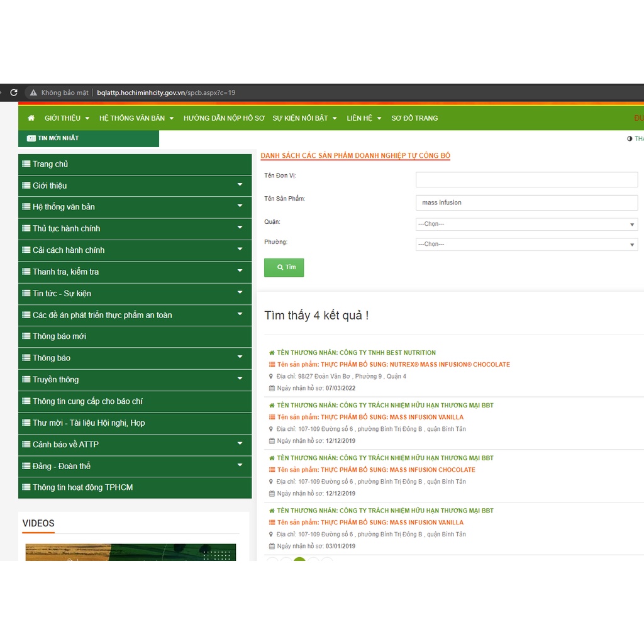Select 'Hướng dẫn nộp hồ sơ' menu item
644x644 pixels.
click(x=224, y=118)
